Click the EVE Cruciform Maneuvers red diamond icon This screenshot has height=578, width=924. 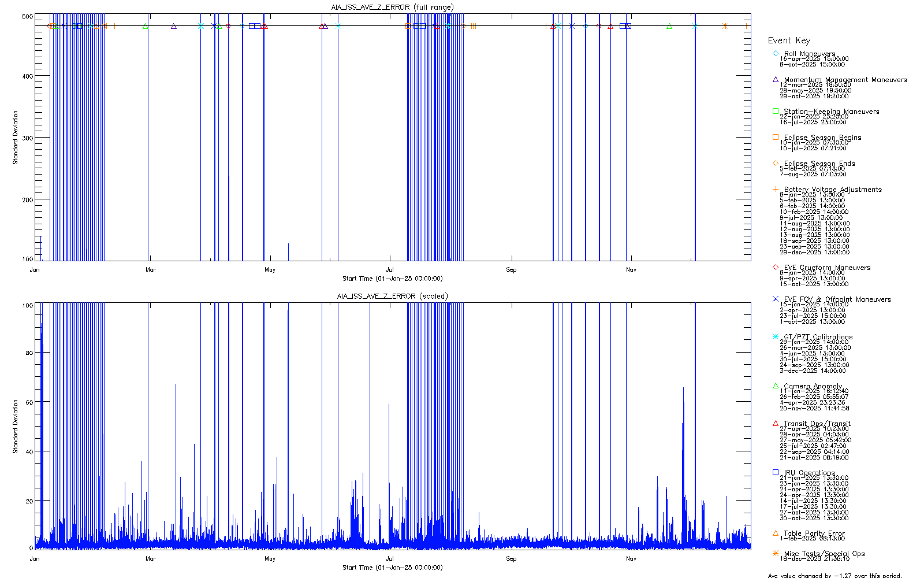point(775,267)
